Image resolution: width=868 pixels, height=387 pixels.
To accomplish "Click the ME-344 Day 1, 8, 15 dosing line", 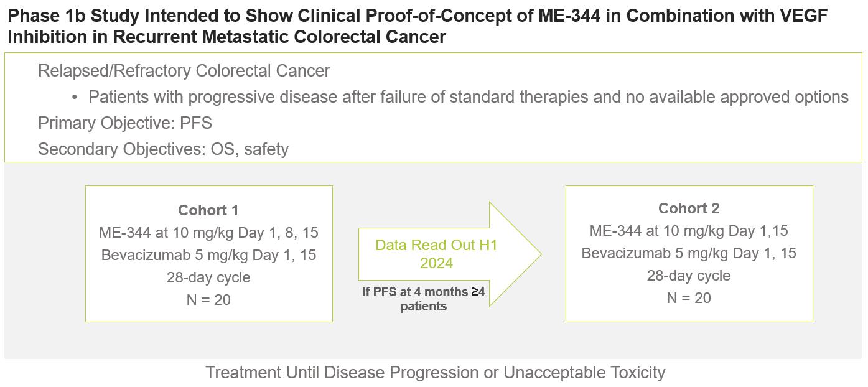I will pos(208,233).
